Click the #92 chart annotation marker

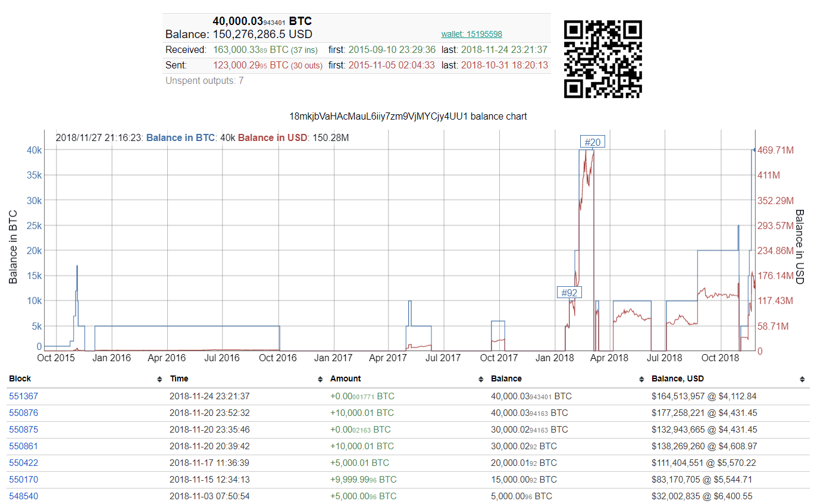click(x=569, y=293)
